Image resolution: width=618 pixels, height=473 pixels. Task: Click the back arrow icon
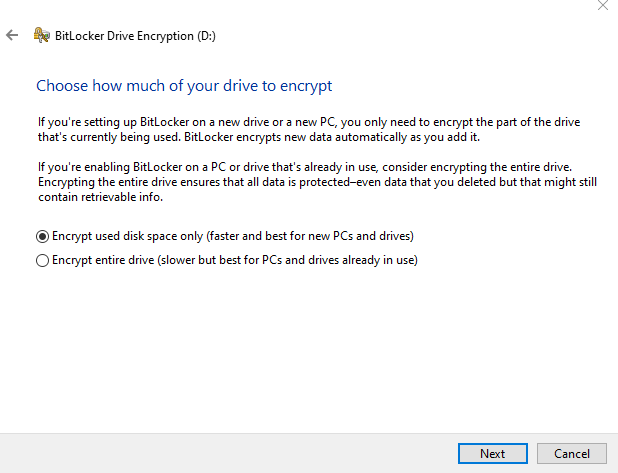point(12,35)
